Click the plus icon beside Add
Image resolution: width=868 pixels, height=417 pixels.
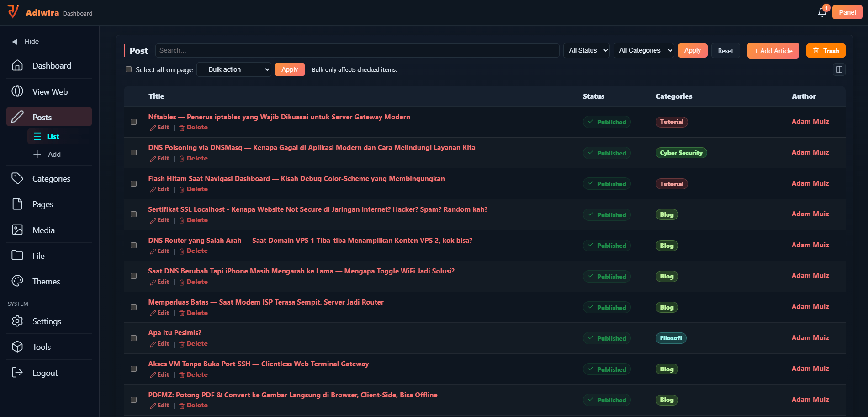tap(37, 154)
